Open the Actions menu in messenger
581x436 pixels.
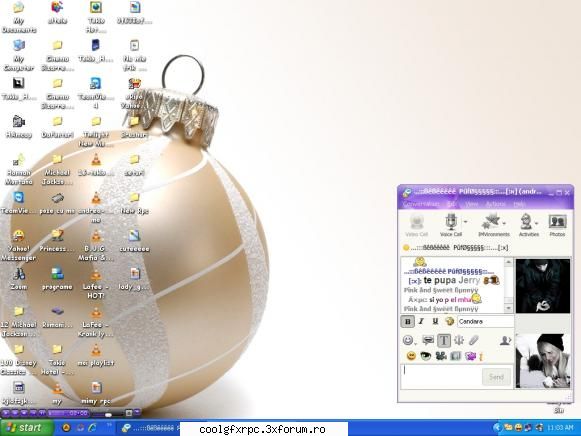tap(495, 204)
